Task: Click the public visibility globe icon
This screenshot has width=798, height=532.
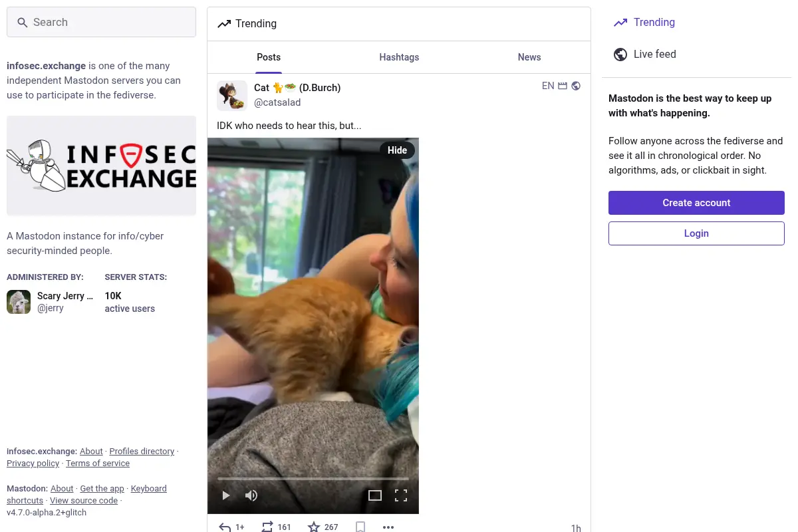Action: tap(576, 86)
